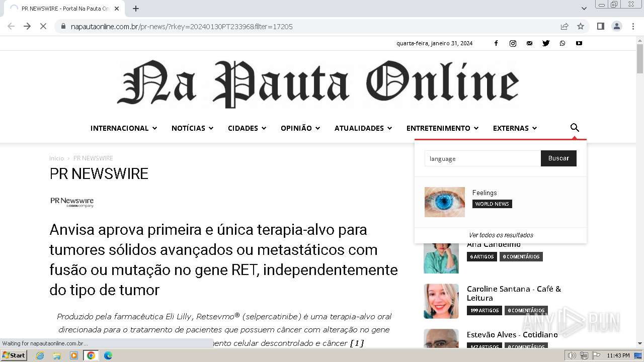Viewport: 644px width, 362px height.
Task: Click the email envelope icon
Action: point(529,43)
